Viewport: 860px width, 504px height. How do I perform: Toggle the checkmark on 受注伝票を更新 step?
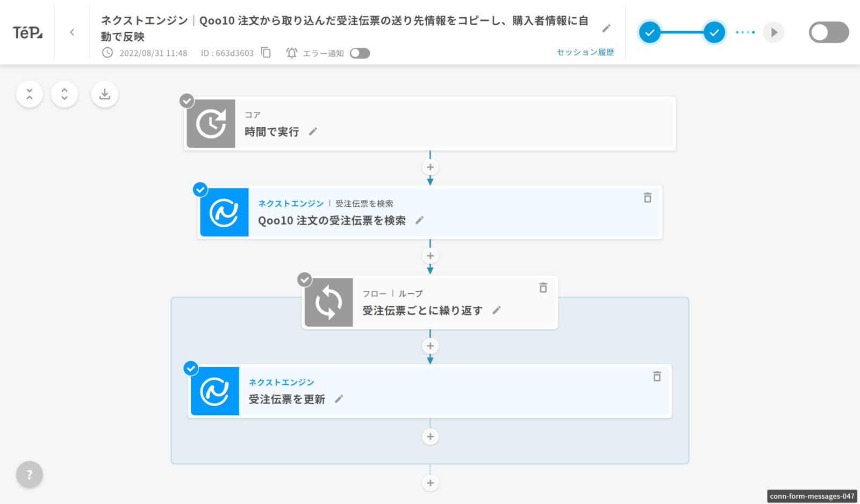[191, 368]
